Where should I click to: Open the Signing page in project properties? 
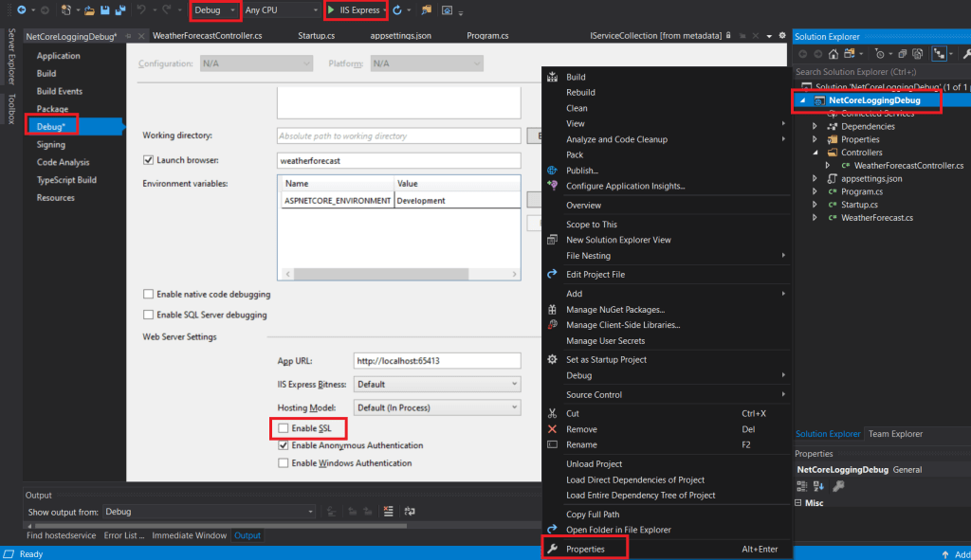51,145
